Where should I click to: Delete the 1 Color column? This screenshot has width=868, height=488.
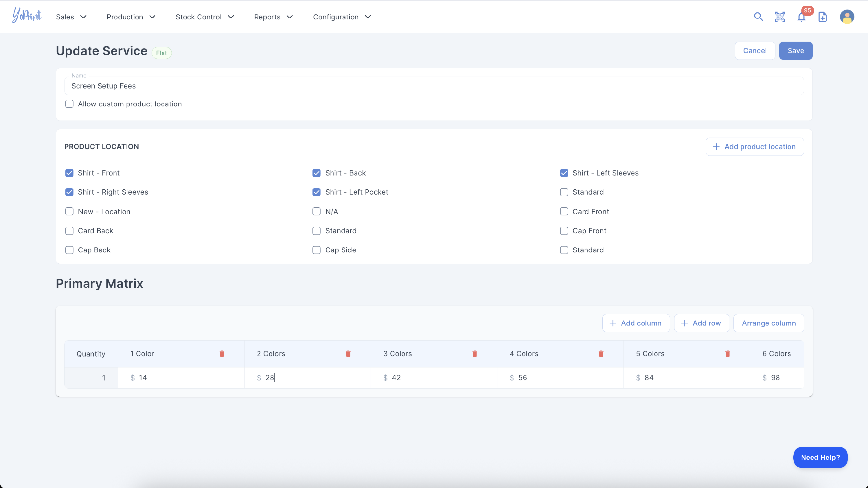click(x=222, y=354)
